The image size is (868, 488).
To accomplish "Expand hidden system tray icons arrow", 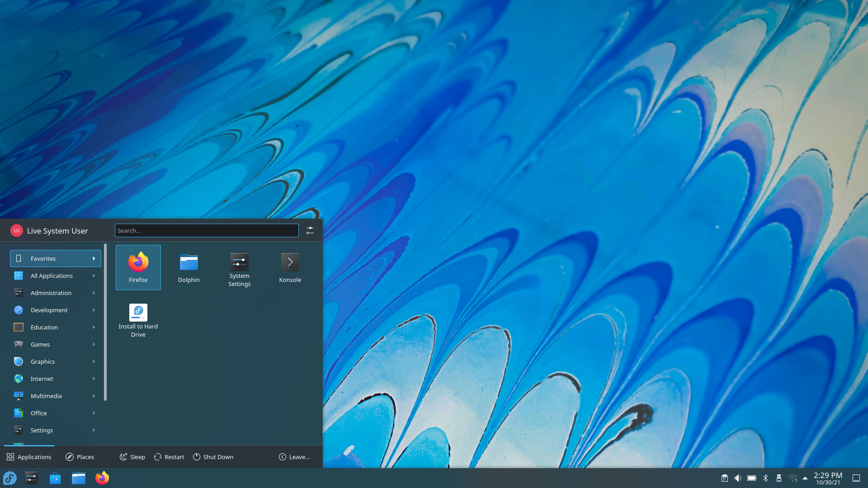I will pos(805,478).
